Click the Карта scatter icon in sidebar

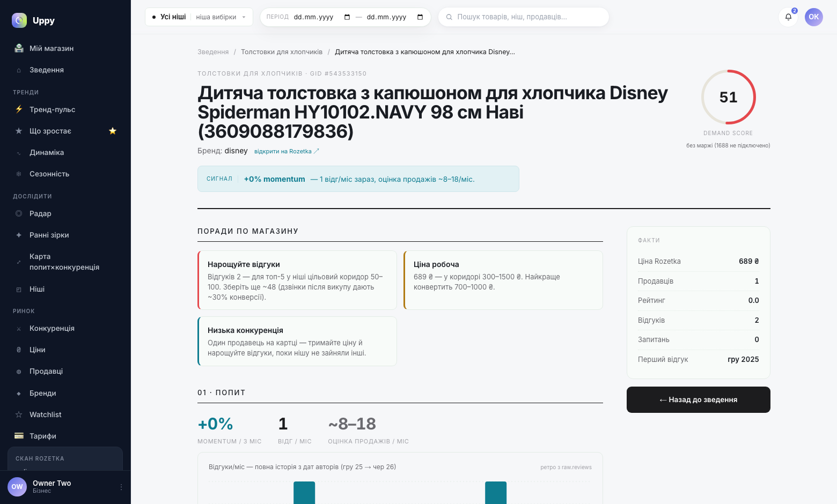pos(19,262)
